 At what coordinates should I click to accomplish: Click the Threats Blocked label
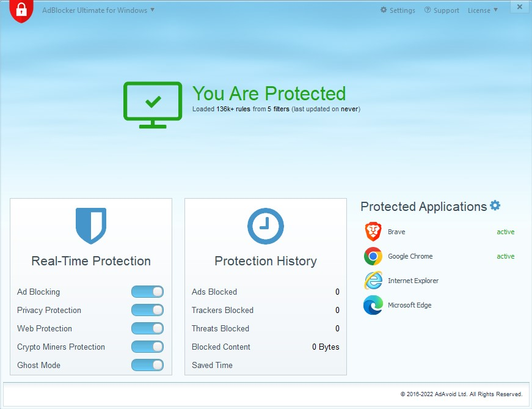click(x=220, y=328)
